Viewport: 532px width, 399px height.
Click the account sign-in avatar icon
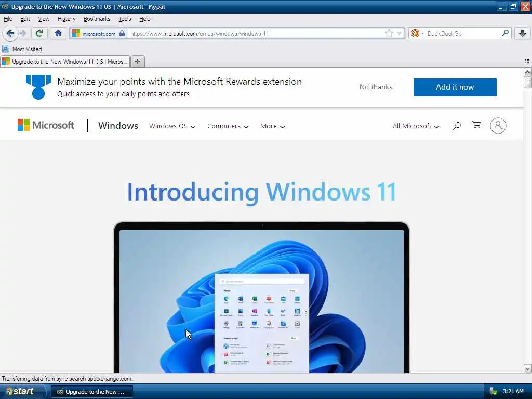498,126
